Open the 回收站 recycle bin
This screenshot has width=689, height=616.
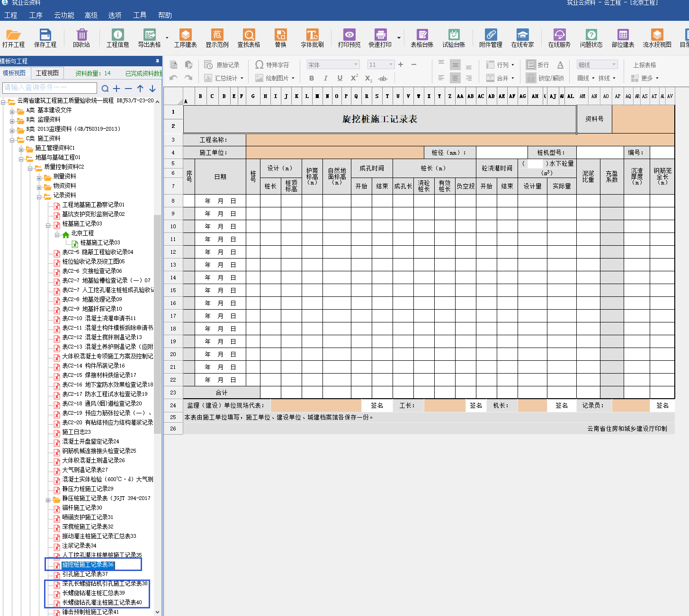coord(81,38)
